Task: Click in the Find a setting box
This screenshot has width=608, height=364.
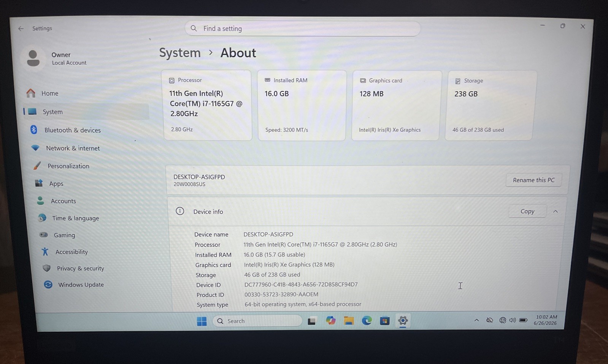Action: tap(303, 28)
